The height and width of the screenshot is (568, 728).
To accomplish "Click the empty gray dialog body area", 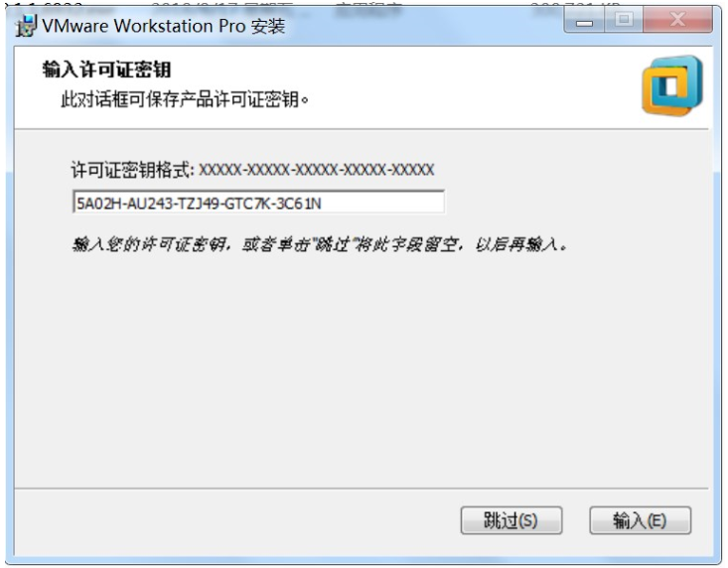I will [x=362, y=371].
